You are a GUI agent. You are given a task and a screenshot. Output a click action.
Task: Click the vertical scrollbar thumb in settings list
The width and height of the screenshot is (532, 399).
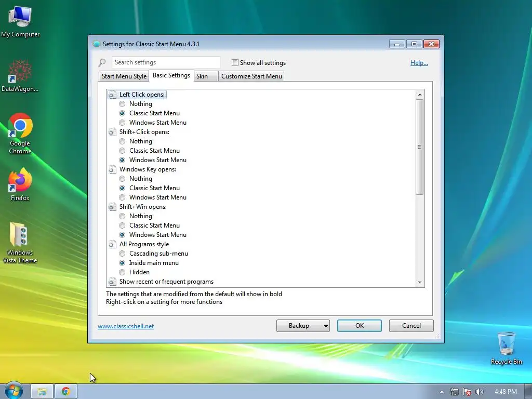coord(420,147)
